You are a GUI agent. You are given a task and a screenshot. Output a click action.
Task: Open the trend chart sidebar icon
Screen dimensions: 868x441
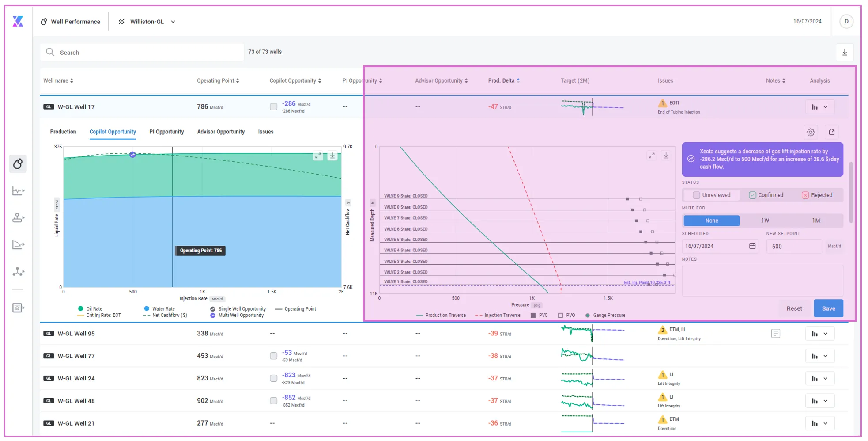click(18, 191)
